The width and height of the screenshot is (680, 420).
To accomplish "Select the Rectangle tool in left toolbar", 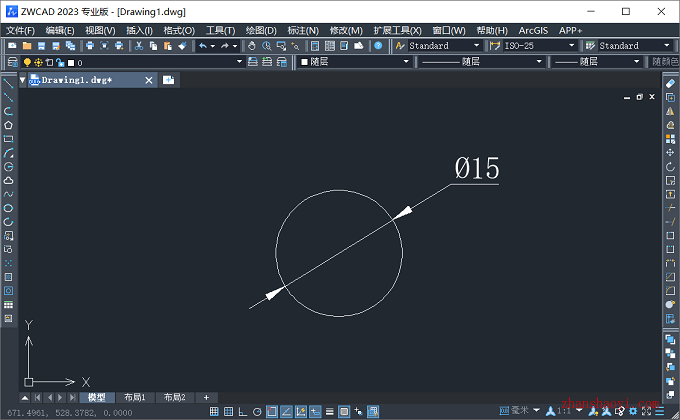I will 8,139.
